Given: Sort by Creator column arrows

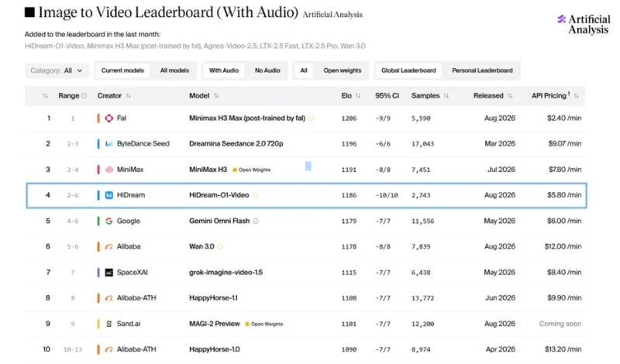Looking at the screenshot, I should click(x=128, y=95).
